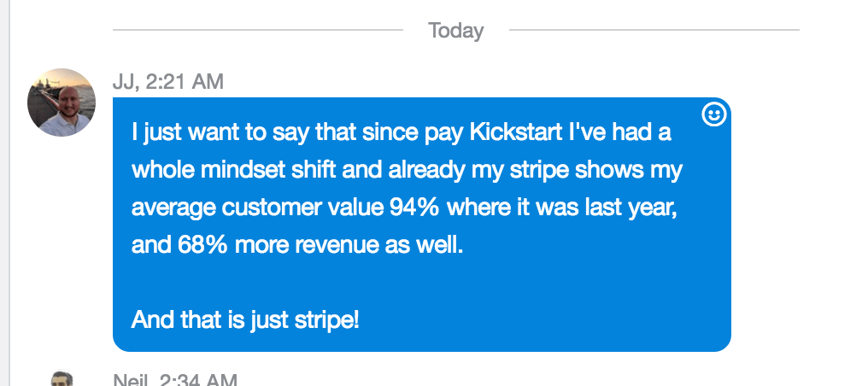Click the empty line inside the blue bubble
This screenshot has height=386, width=868.
pyautogui.click(x=421, y=283)
